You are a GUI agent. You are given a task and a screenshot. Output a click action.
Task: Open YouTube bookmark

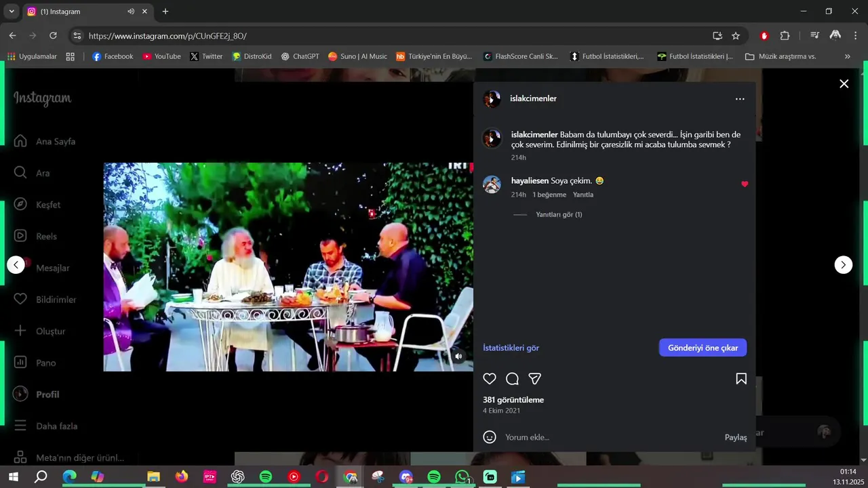(x=161, y=56)
